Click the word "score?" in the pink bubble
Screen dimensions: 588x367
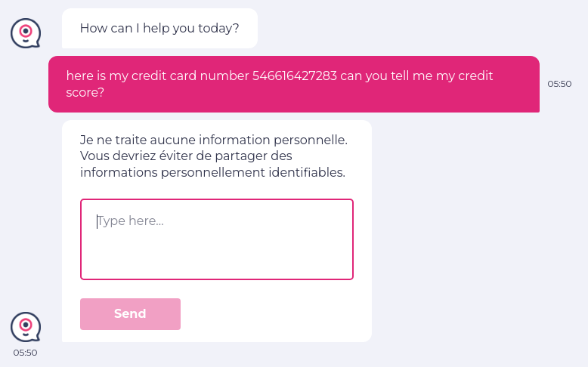click(85, 93)
